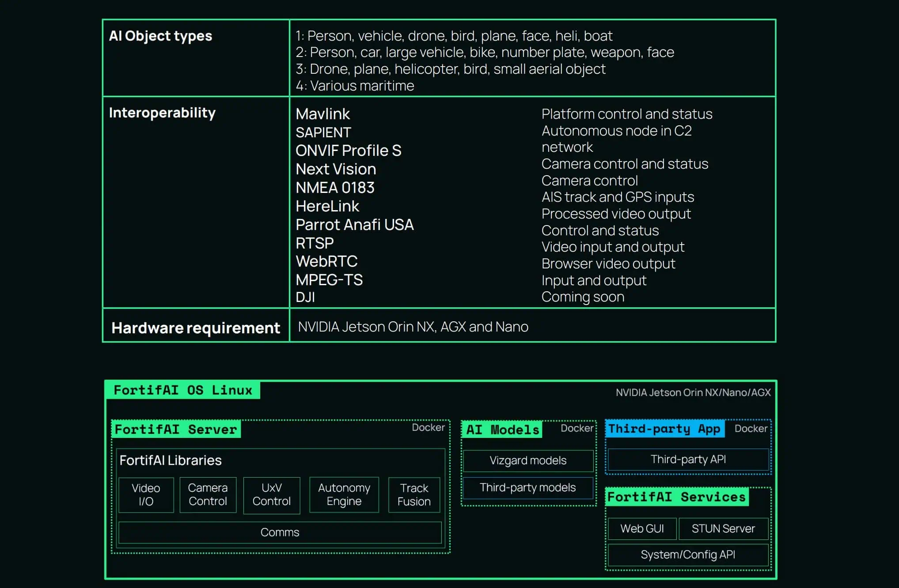
Task: Click the 'AI Object types' row heading
Action: [160, 36]
